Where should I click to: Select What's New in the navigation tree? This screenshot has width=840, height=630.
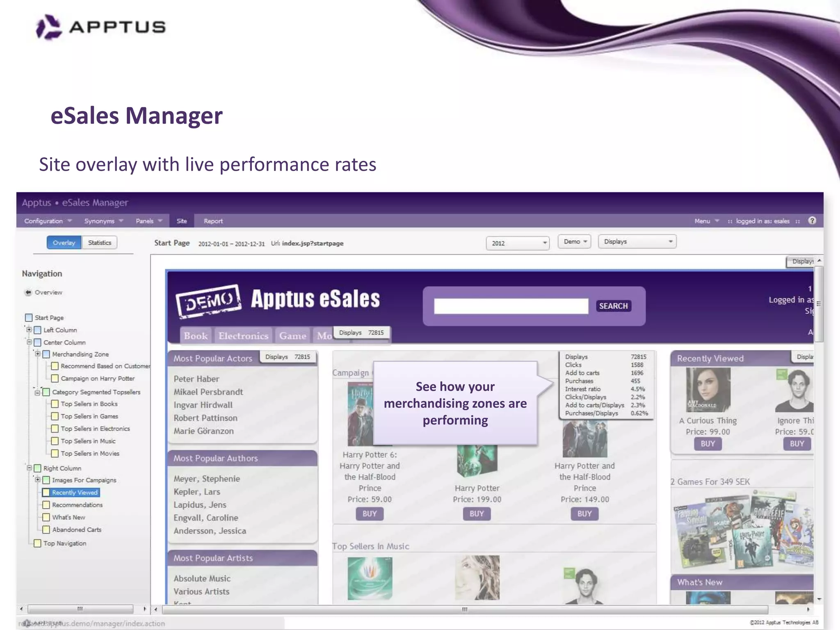click(x=68, y=517)
